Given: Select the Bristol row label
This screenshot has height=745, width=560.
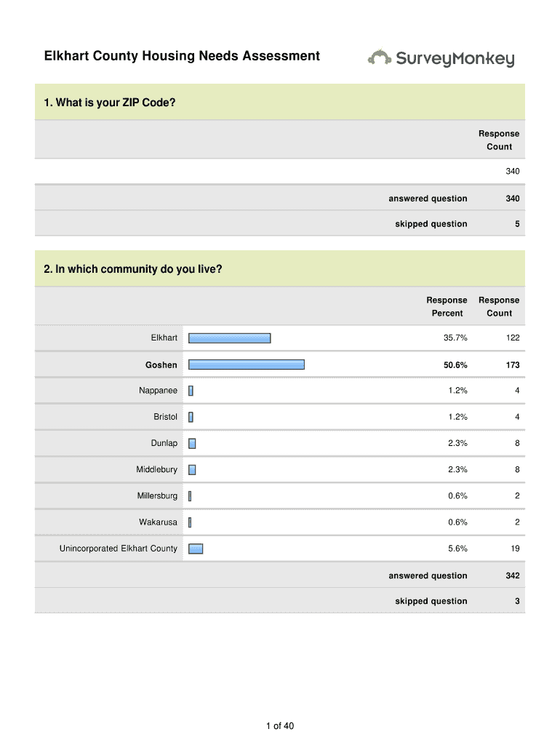Looking at the screenshot, I should pos(165,417).
